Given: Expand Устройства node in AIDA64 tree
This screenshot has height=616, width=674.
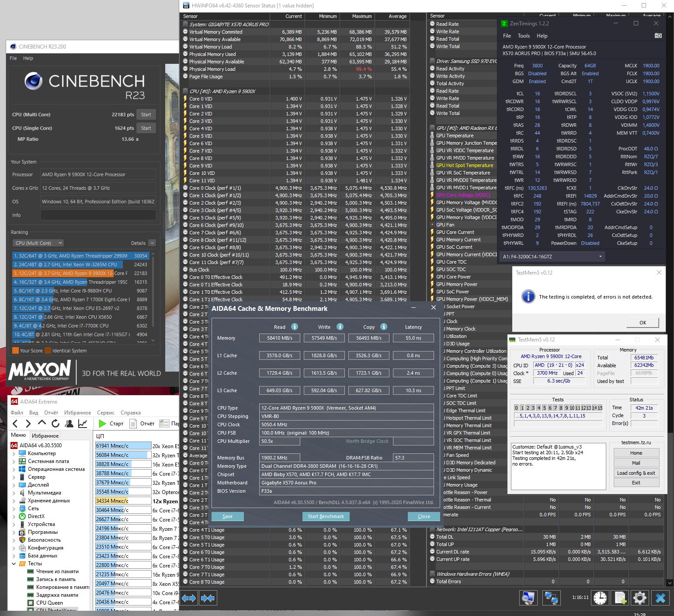Looking at the screenshot, I should point(14,524).
